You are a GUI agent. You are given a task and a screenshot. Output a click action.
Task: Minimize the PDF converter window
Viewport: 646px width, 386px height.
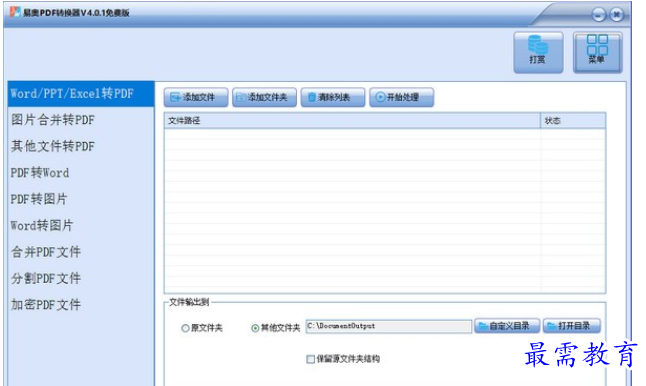click(x=599, y=15)
